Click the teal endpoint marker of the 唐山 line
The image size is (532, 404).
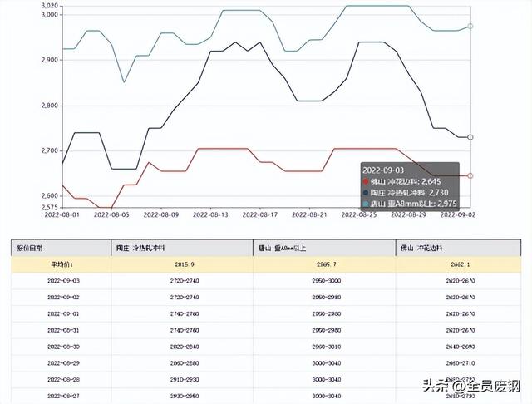[470, 27]
